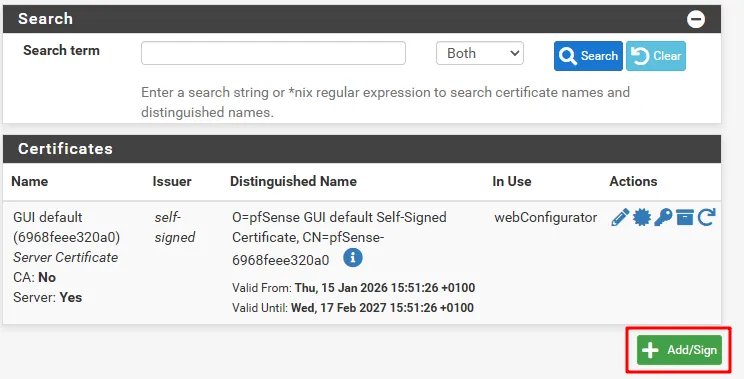Click the self-signed issuer text
The height and width of the screenshot is (379, 744).
(x=175, y=227)
